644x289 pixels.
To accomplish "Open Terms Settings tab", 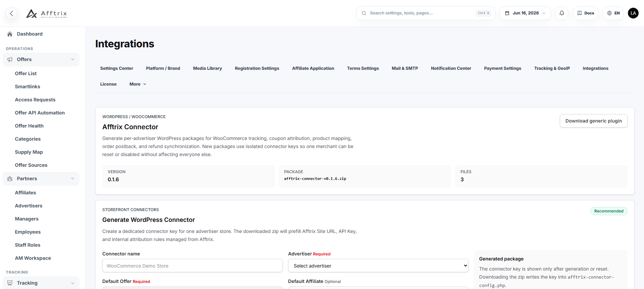I will [x=363, y=68].
